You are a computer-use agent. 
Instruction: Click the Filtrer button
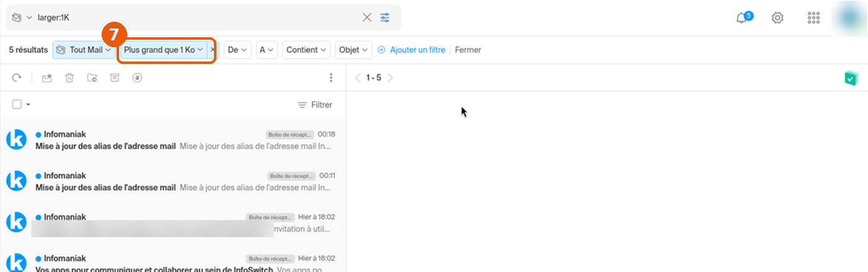(315, 105)
